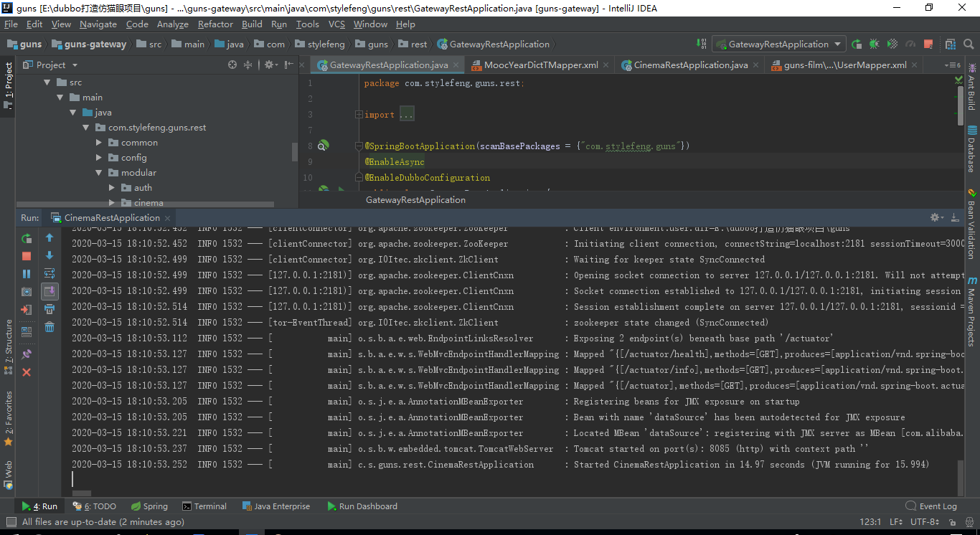Click inspection status green checkmark

[959, 80]
